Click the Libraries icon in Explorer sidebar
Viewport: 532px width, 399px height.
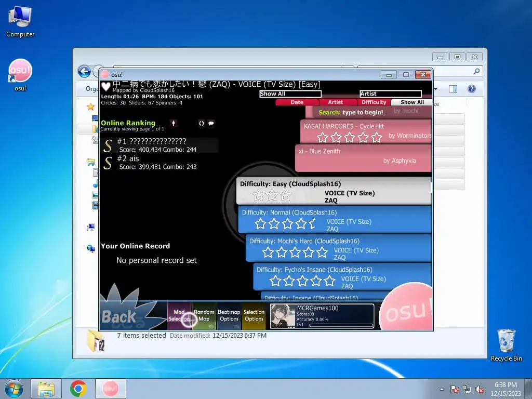[x=90, y=162]
